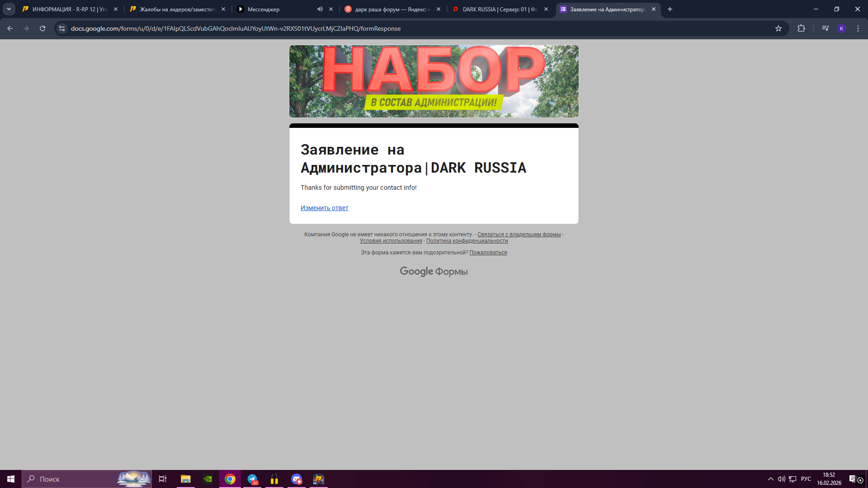View site information icon in address bar

[62, 28]
